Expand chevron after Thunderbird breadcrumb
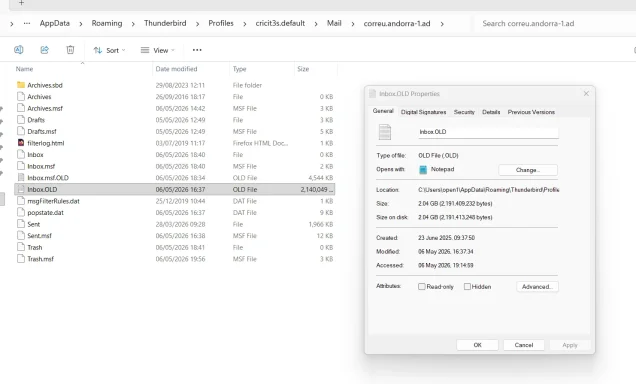Screen dimensions: 636x384 [x=198, y=24]
